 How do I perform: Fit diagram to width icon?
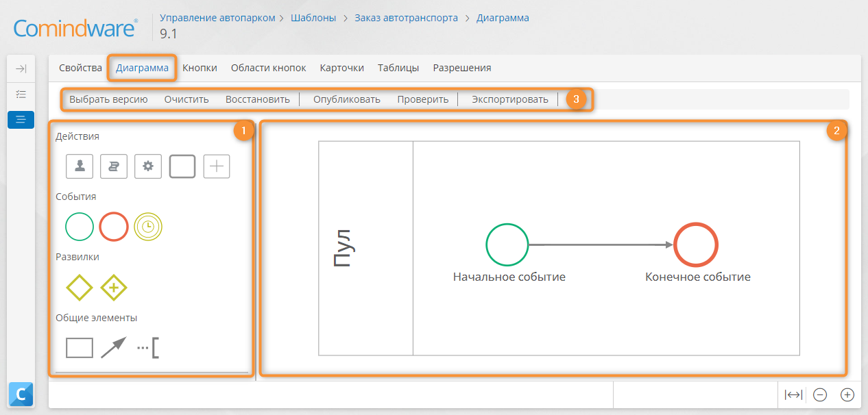tap(793, 394)
